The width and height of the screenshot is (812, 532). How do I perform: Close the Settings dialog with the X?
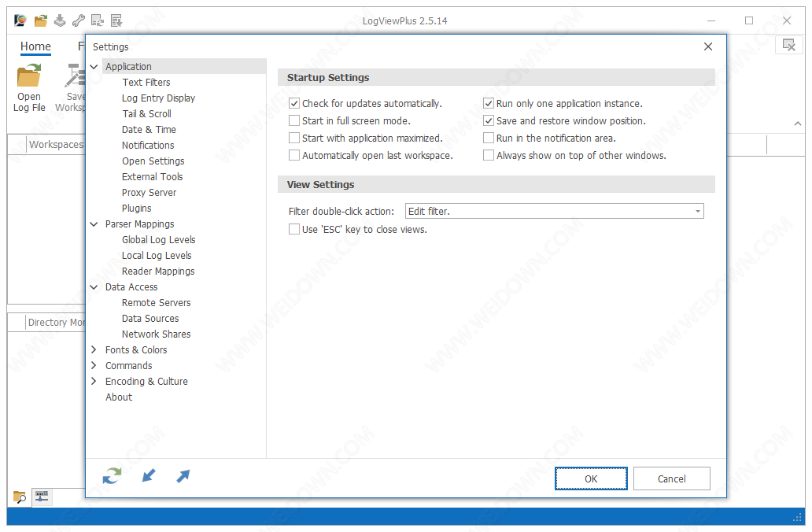[x=708, y=46]
